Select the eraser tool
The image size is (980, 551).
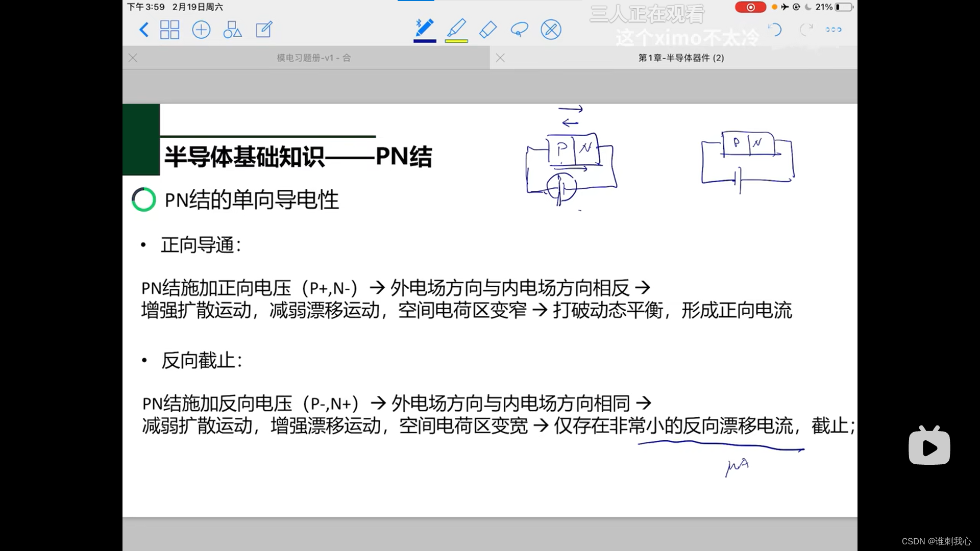(488, 30)
